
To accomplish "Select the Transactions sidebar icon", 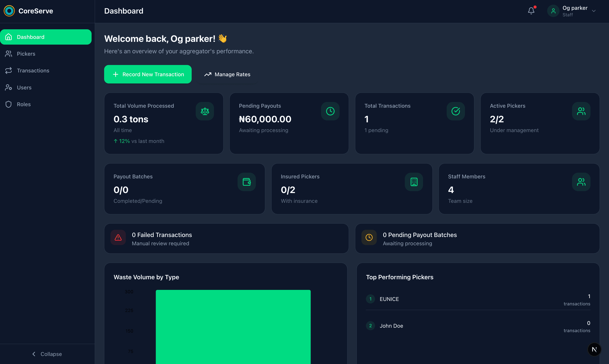I will pyautogui.click(x=8, y=70).
